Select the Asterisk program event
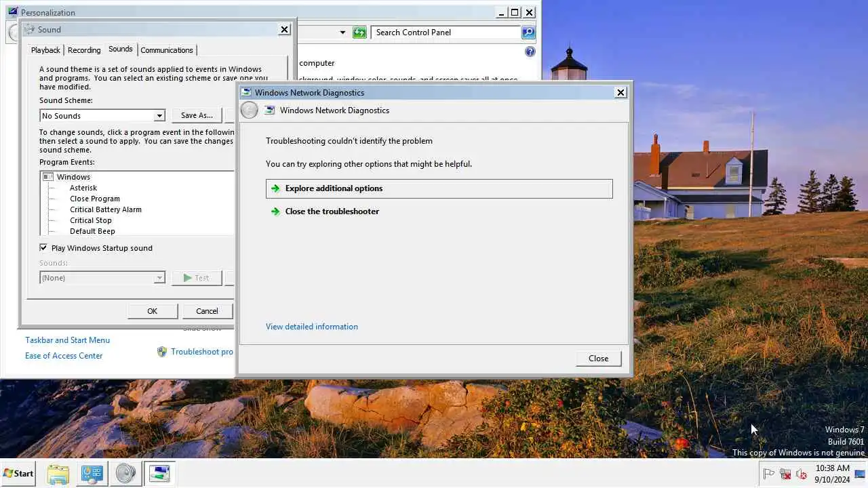The height and width of the screenshot is (488, 868). tap(83, 188)
